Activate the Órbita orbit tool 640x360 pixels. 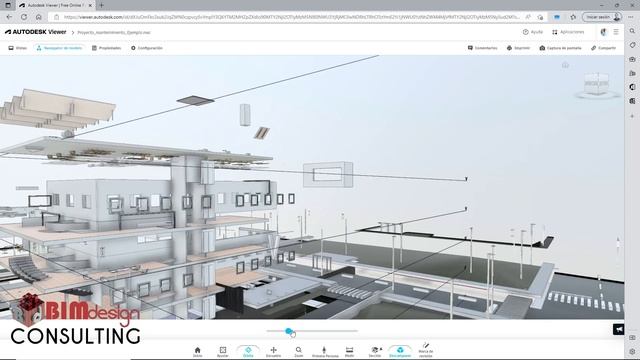point(248,352)
